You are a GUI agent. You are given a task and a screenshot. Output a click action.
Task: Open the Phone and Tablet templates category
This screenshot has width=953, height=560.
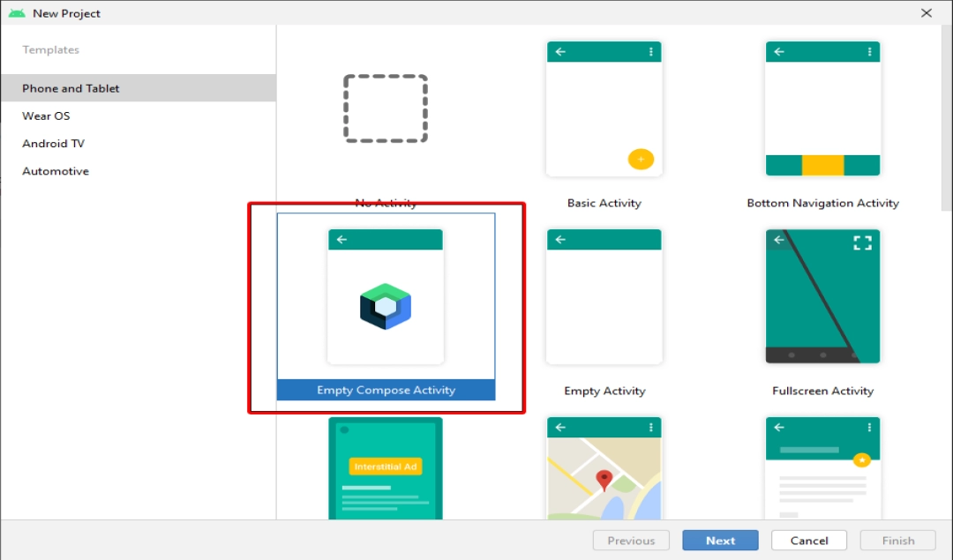click(139, 88)
